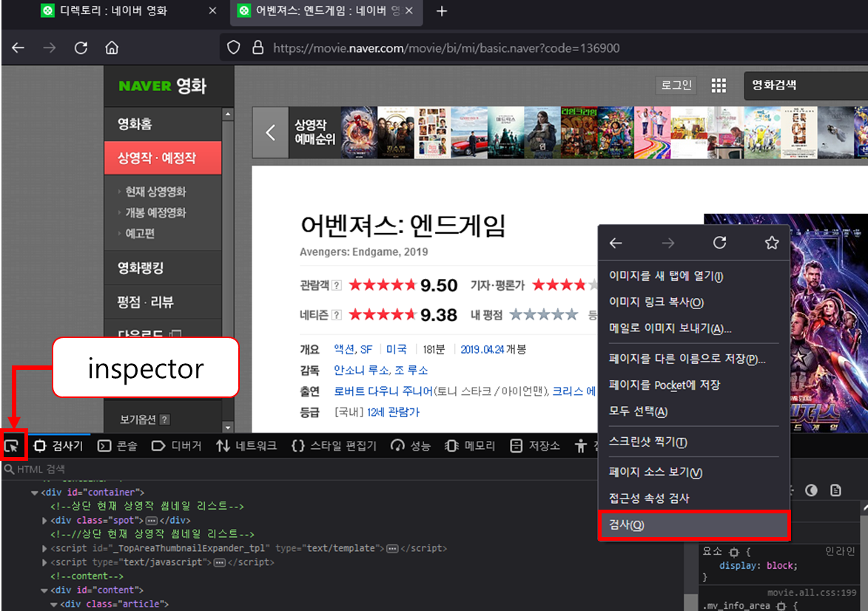The height and width of the screenshot is (611, 868).
Task: Choose 페이지를 다른 이름으로 저장 menu entry
Action: click(x=693, y=359)
